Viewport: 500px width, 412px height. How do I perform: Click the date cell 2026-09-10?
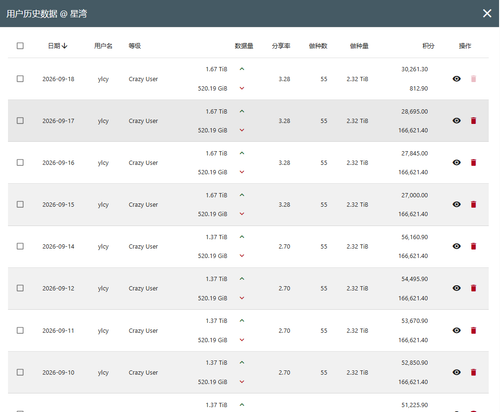click(58, 372)
